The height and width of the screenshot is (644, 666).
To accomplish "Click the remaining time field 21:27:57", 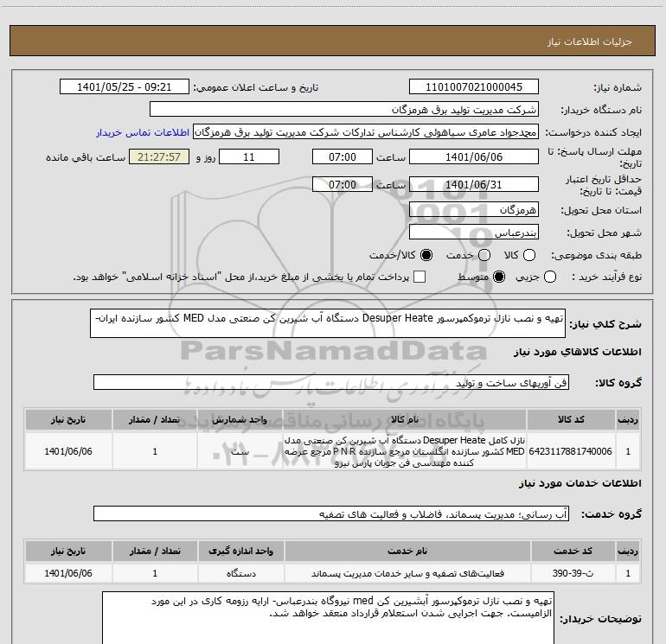I will pyautogui.click(x=159, y=156).
